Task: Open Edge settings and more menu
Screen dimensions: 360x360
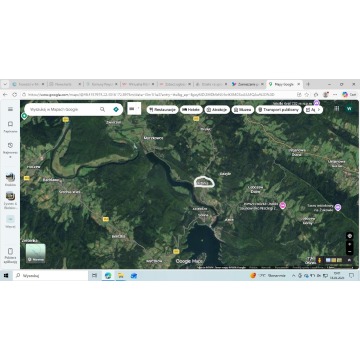Action: pos(335,95)
